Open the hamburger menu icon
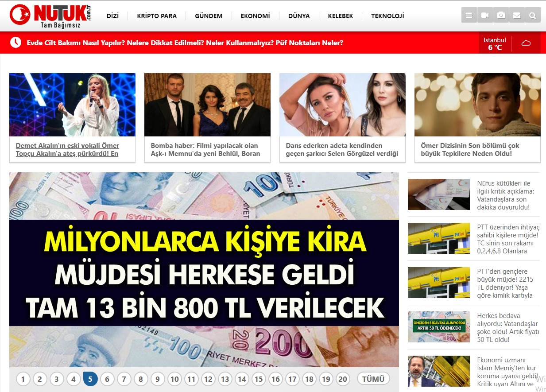 coord(469,16)
